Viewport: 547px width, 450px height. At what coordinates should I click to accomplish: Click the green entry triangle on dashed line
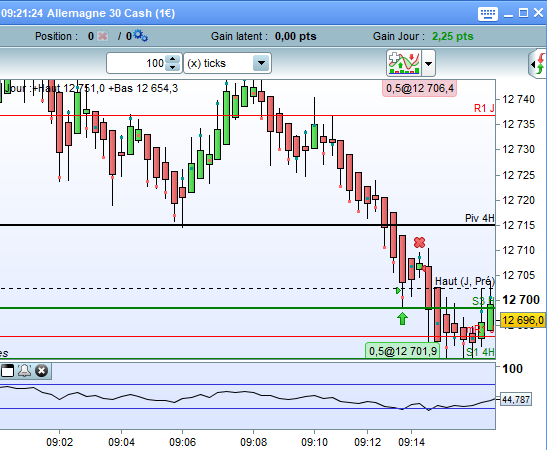[398, 290]
